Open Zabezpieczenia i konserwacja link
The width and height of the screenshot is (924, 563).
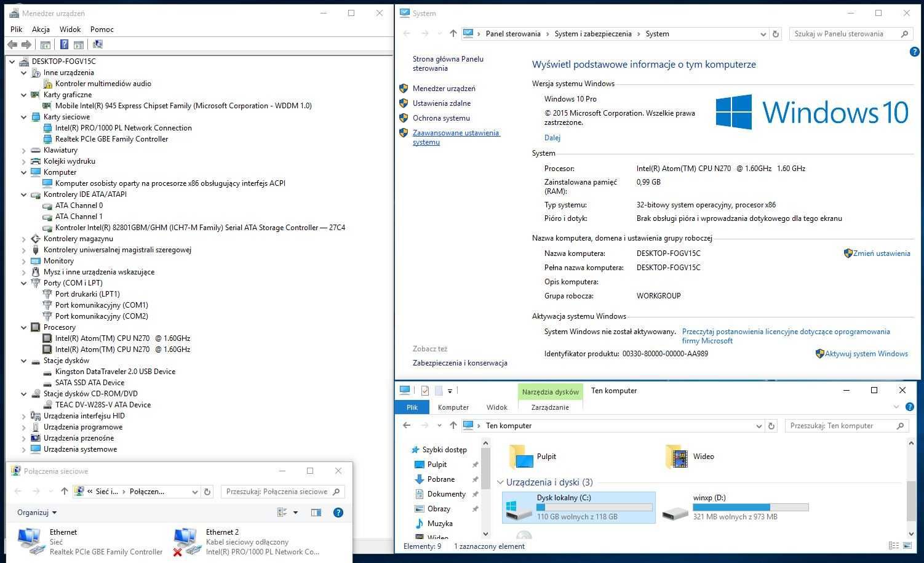tap(460, 363)
